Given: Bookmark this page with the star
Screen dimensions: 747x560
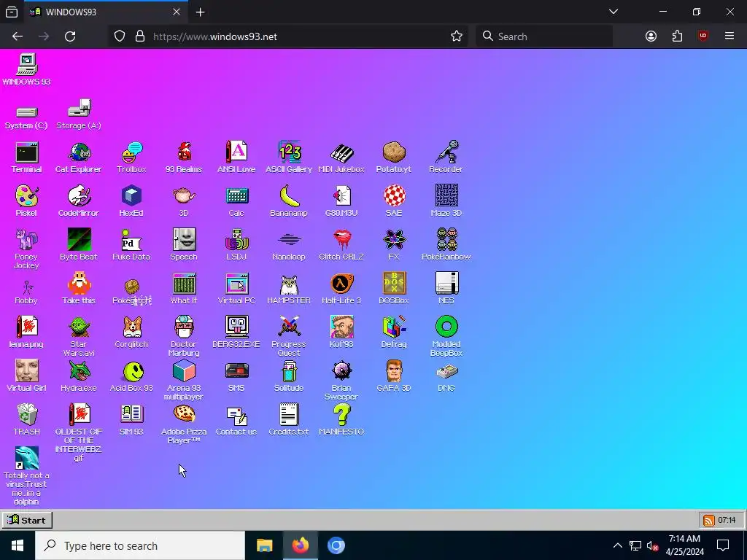Looking at the screenshot, I should [x=457, y=36].
